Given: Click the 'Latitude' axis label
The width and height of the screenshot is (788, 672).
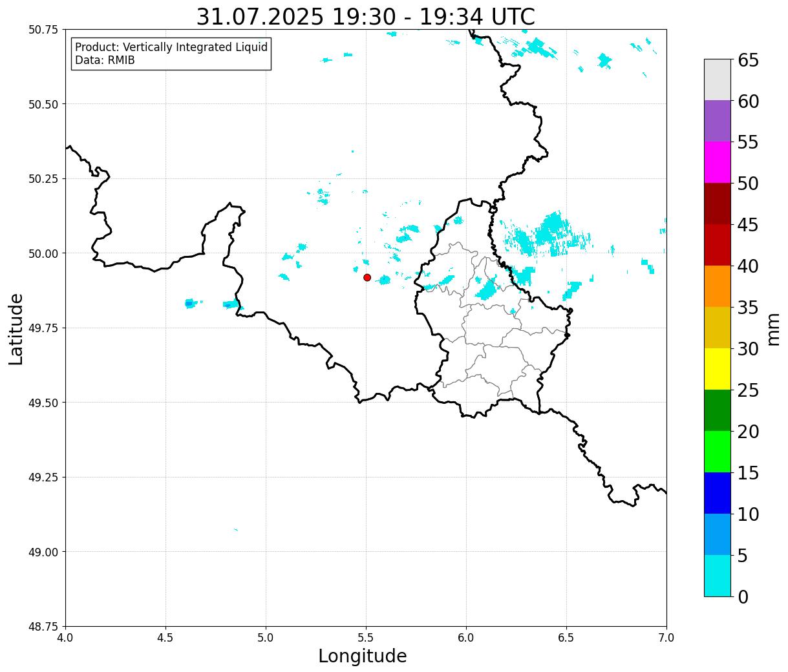Looking at the screenshot, I should click(x=16, y=329).
